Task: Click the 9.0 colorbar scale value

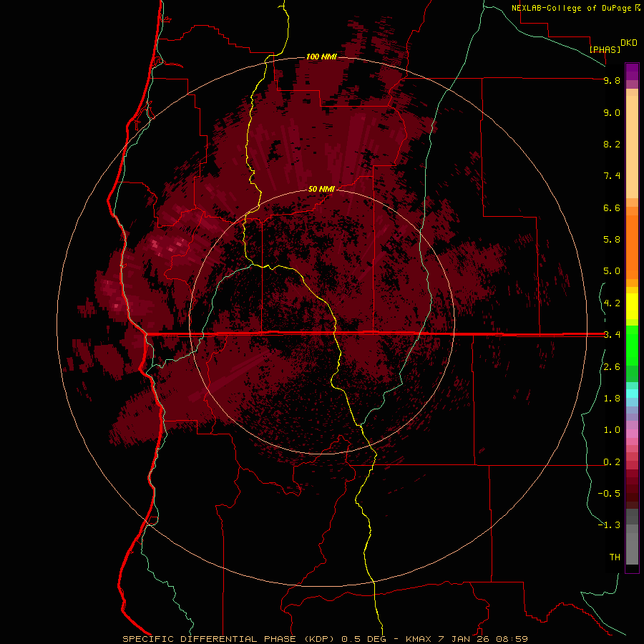Action: [612, 112]
